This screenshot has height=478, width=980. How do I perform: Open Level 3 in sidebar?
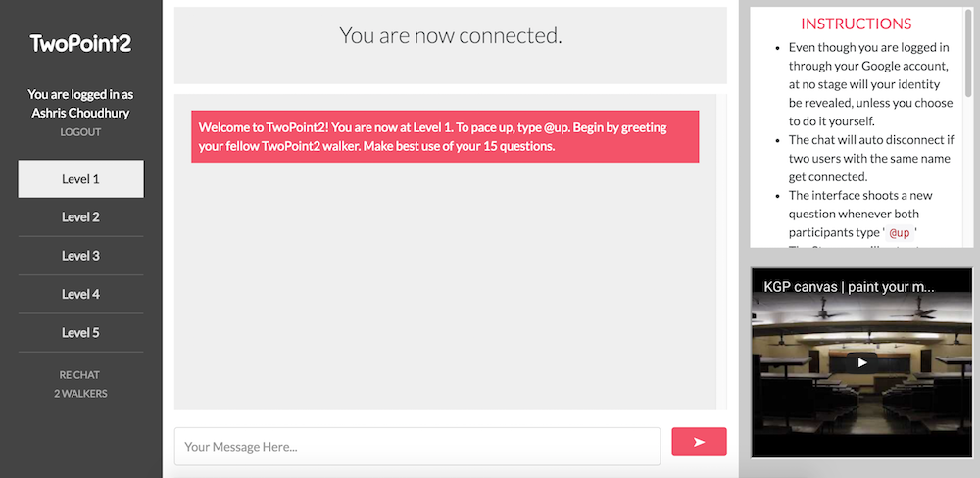pos(80,256)
